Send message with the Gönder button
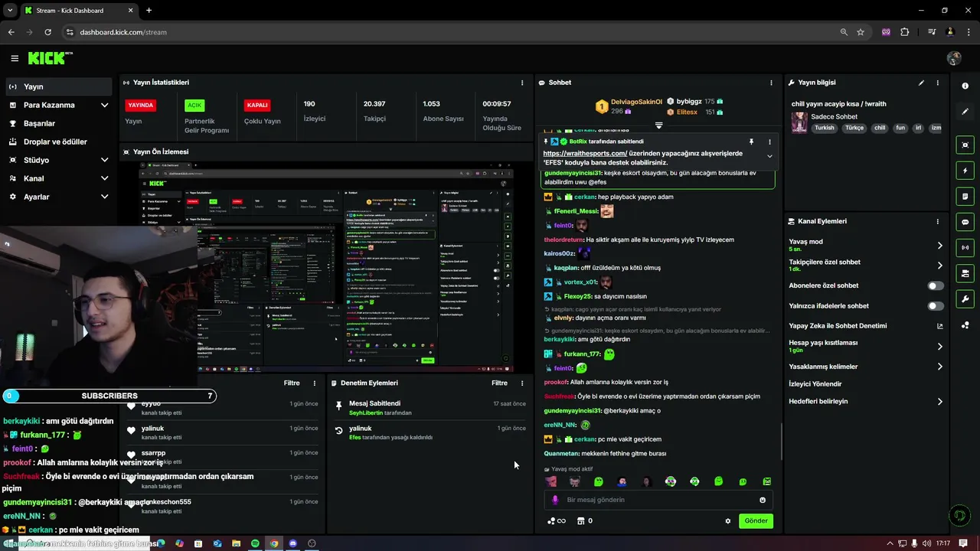980x551 pixels. point(756,521)
